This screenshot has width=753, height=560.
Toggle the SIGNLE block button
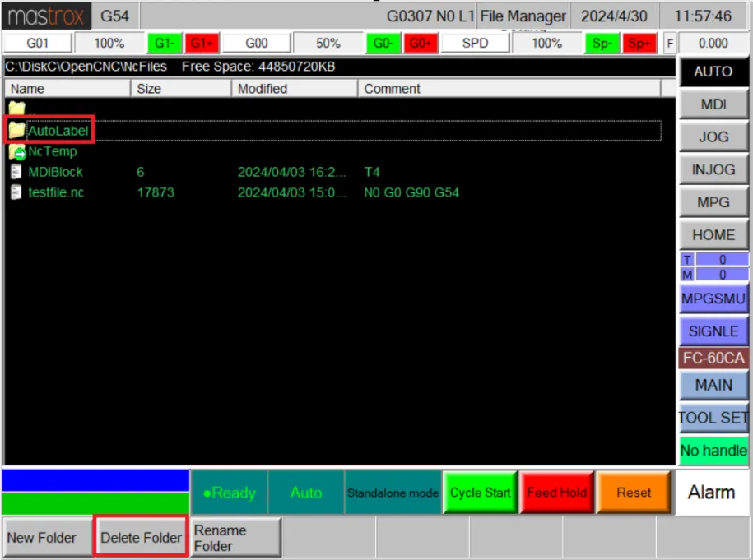click(713, 331)
